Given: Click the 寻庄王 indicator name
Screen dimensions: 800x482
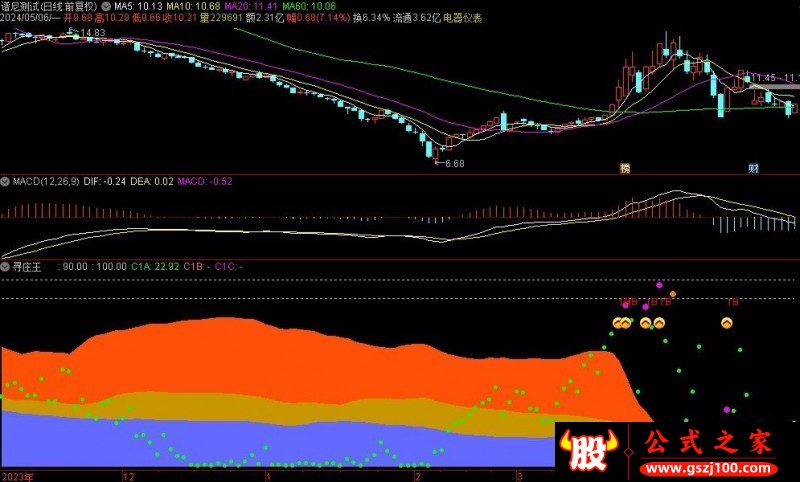Looking at the screenshot, I should 27,267.
